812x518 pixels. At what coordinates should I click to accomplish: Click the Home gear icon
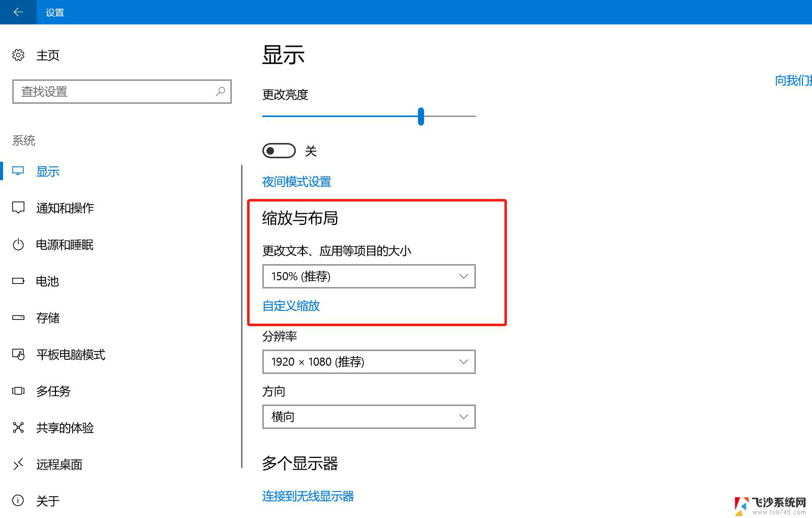[x=18, y=55]
